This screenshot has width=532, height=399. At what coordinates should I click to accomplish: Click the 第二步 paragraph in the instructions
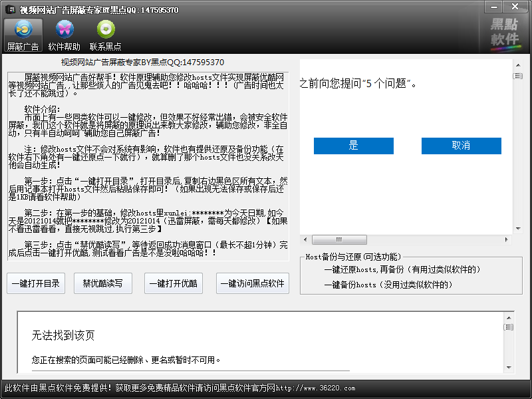point(148,221)
